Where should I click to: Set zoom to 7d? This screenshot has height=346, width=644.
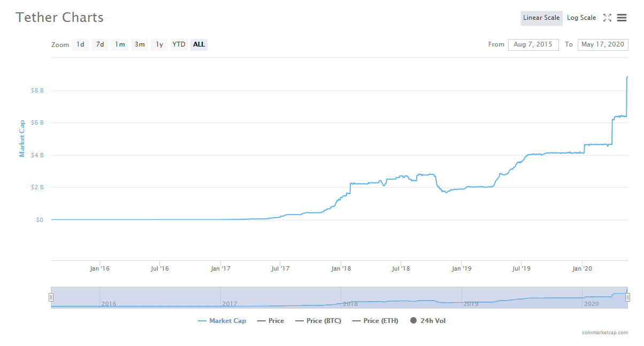tap(100, 44)
